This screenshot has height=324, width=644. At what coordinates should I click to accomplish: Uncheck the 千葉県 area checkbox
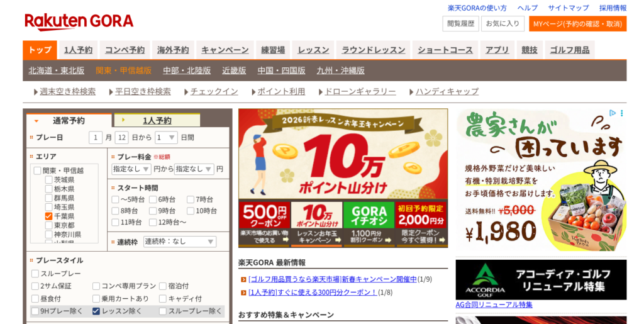click(48, 216)
